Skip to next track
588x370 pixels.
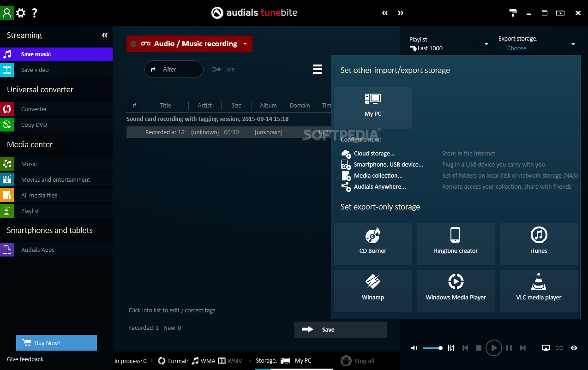[522, 348]
